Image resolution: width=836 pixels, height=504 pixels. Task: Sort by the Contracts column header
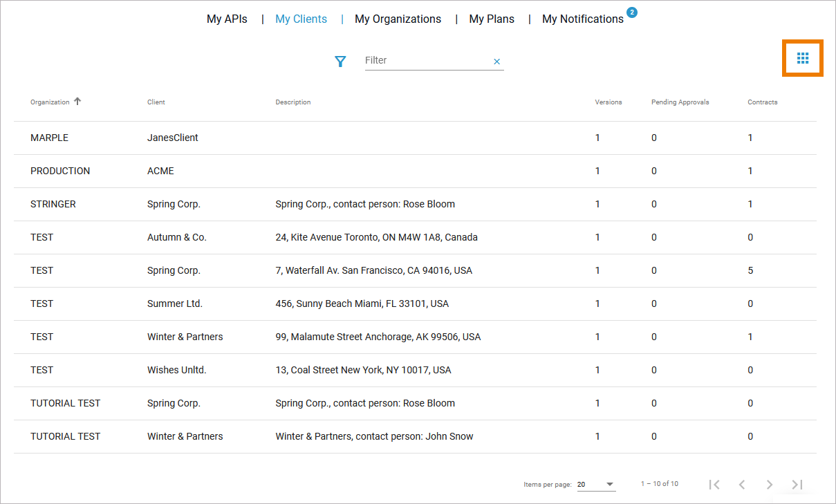click(762, 102)
